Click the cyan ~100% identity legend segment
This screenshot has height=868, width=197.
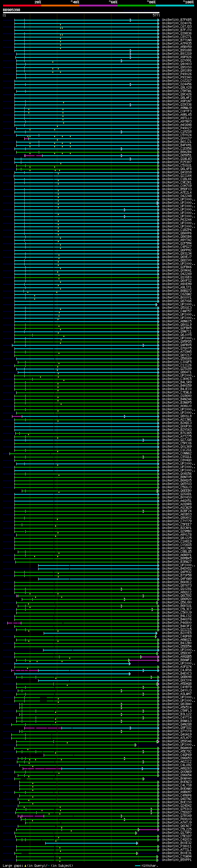point(175,6)
